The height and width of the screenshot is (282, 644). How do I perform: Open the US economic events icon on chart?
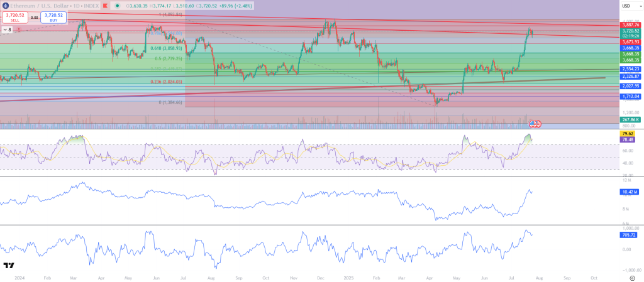pyautogui.click(x=535, y=123)
